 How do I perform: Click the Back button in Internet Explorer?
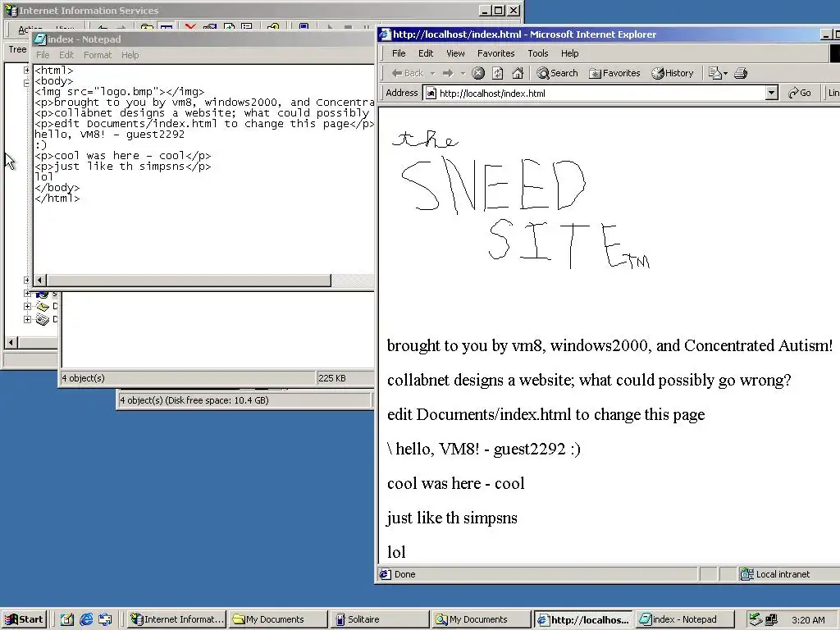pyautogui.click(x=407, y=73)
